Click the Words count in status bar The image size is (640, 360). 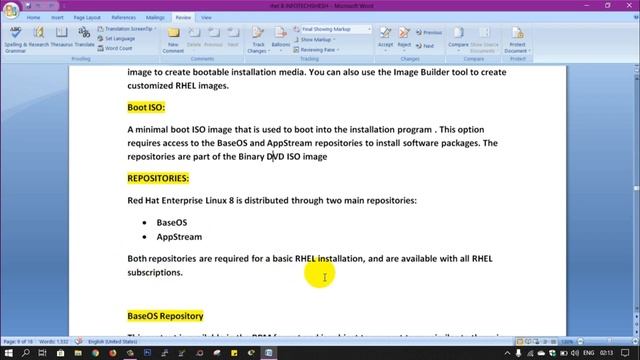[54, 342]
